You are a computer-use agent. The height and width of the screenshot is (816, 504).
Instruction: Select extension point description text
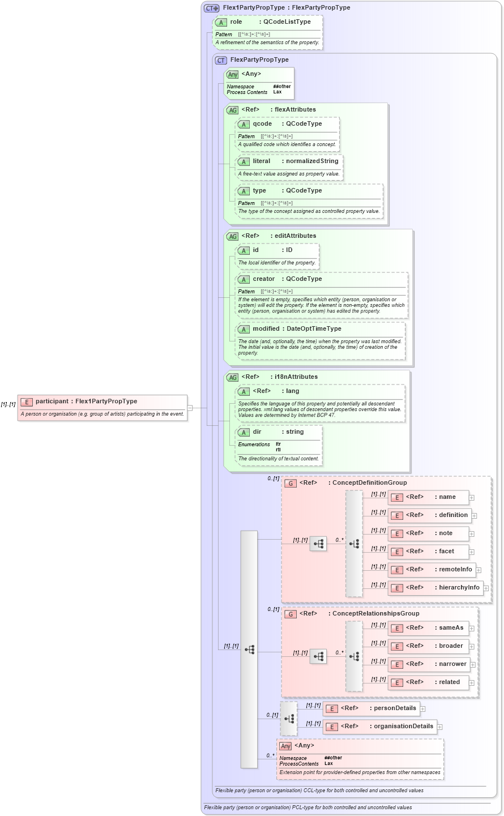[x=360, y=772]
